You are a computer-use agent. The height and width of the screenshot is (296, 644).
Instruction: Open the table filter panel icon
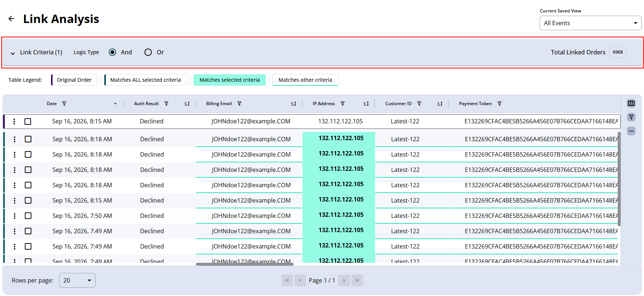coord(631,117)
